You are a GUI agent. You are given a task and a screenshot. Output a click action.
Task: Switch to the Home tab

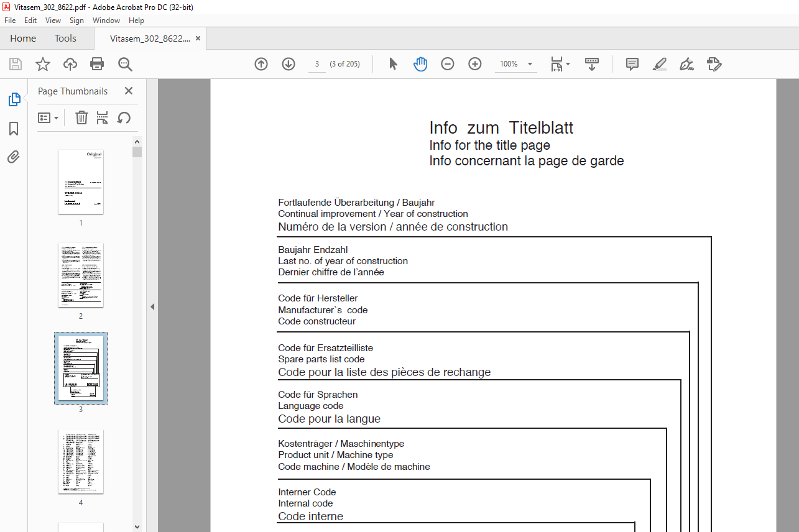pos(23,39)
